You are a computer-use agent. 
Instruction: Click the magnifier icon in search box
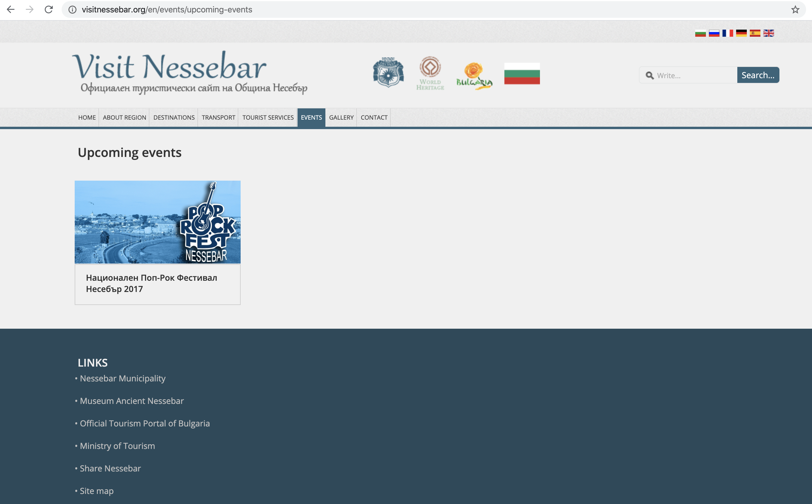[650, 76]
